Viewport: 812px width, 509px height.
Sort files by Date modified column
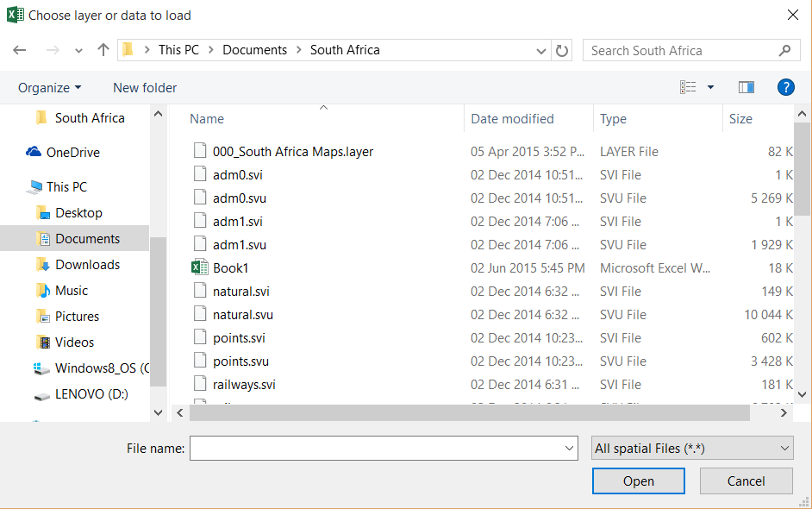coord(512,119)
